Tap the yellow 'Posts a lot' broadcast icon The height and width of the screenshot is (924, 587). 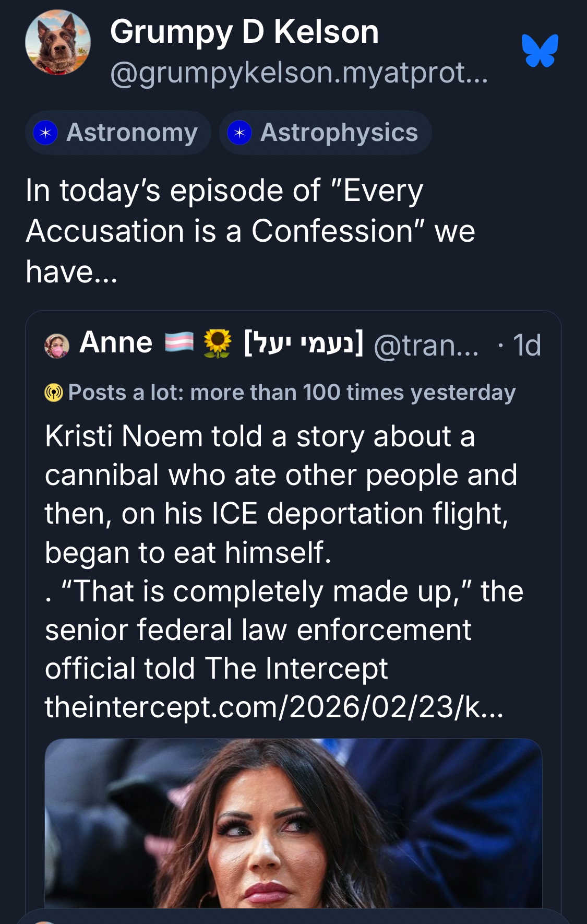coord(54,393)
